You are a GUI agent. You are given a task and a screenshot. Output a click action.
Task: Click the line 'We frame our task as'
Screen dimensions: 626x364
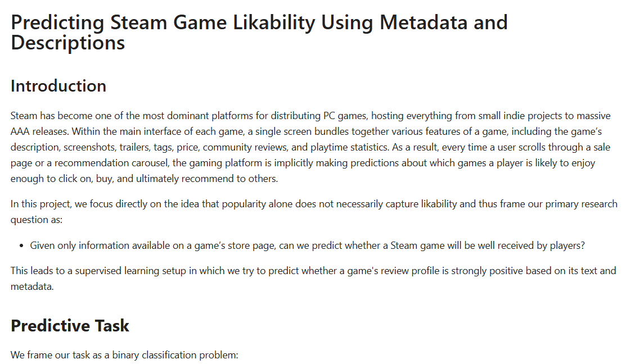[125, 355]
